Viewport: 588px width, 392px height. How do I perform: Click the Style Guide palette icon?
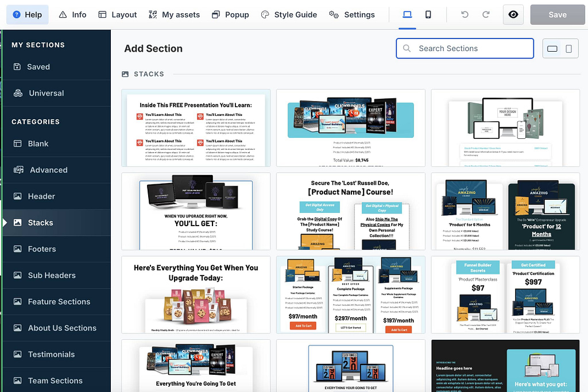pyautogui.click(x=265, y=14)
